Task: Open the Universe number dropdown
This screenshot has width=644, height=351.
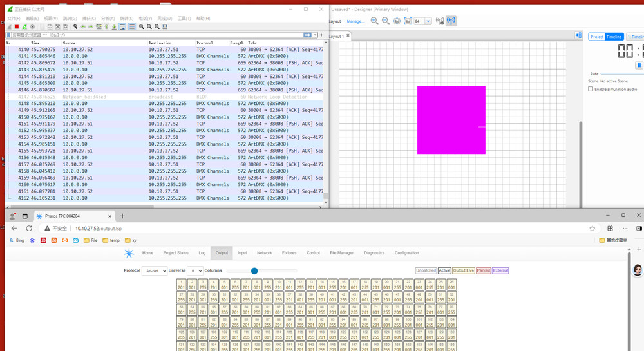Action: point(195,271)
